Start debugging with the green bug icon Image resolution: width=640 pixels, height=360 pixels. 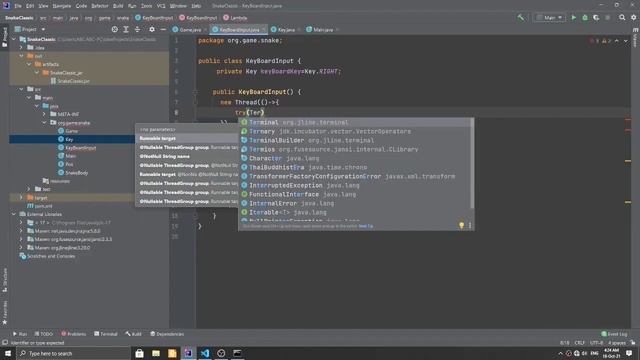[585, 18]
